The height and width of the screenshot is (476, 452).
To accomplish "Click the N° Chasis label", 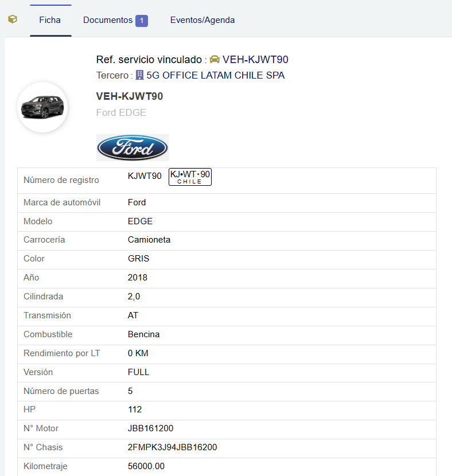I will [x=43, y=447].
